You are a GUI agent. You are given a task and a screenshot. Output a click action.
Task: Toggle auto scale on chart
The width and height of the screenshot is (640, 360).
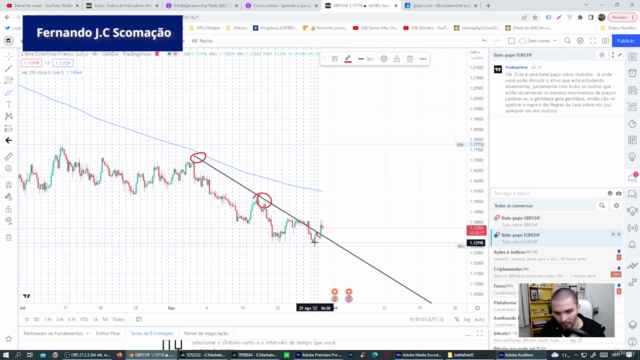(479, 320)
